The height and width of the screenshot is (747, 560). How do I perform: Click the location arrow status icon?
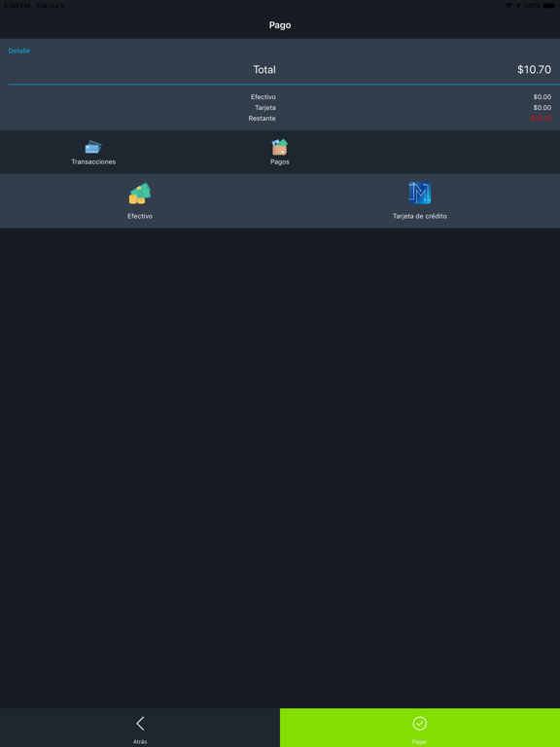pos(517,6)
